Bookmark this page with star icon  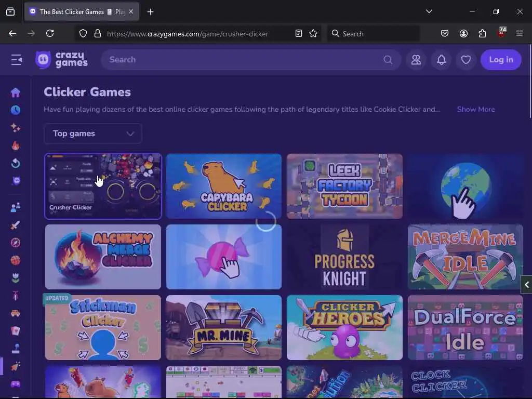pos(313,33)
